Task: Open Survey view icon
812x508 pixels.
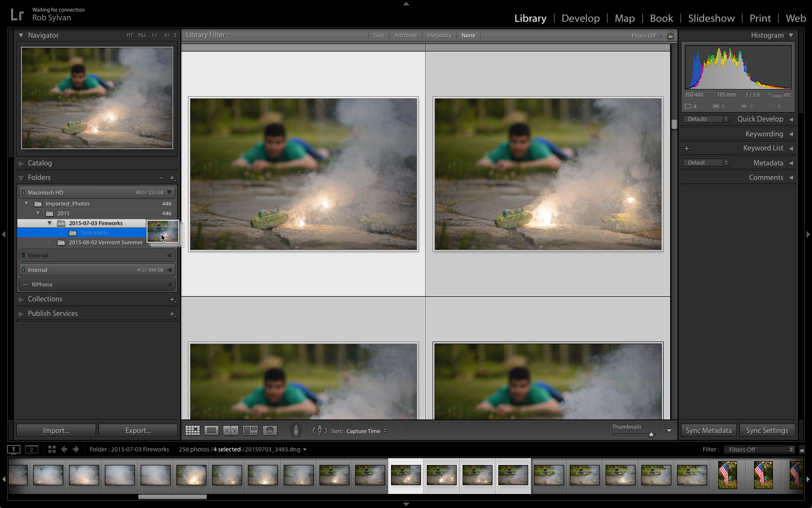Action: 250,430
